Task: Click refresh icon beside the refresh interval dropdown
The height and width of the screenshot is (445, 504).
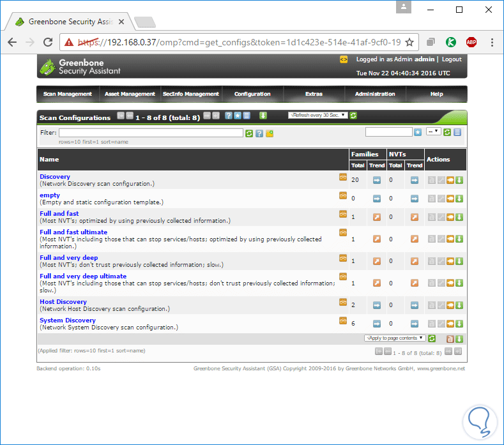Action: [x=353, y=116]
